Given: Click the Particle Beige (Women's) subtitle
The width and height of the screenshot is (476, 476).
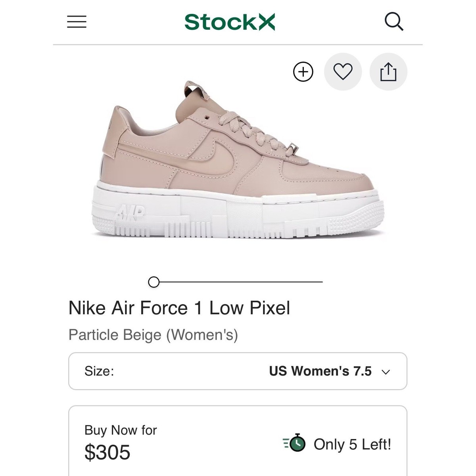Looking at the screenshot, I should [x=153, y=335].
